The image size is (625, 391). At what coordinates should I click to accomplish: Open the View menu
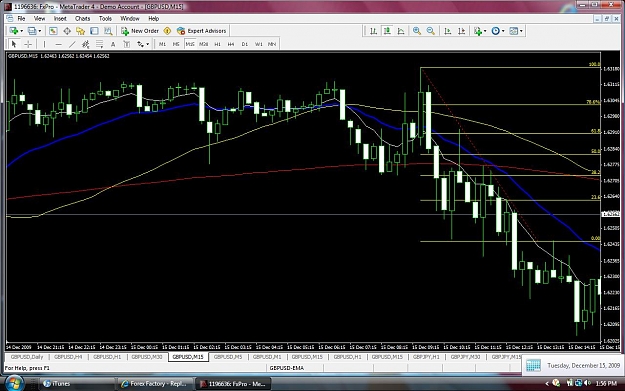[x=39, y=18]
